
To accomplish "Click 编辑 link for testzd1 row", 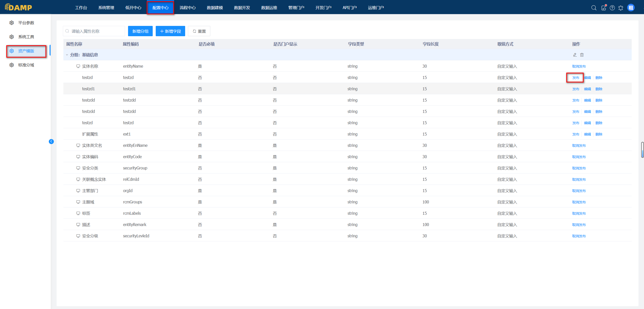I will [x=587, y=89].
